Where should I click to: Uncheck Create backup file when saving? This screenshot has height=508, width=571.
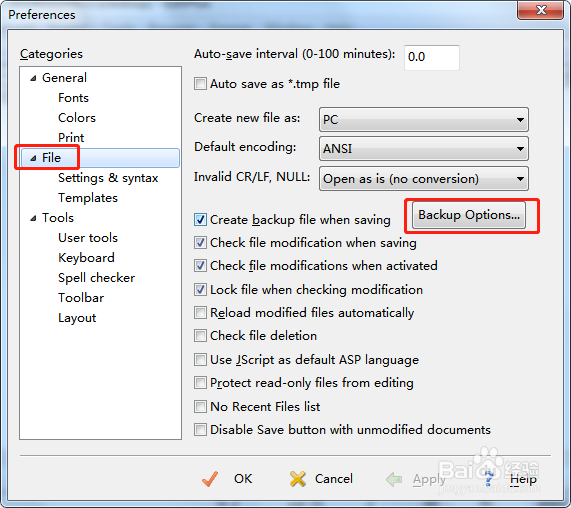[200, 220]
